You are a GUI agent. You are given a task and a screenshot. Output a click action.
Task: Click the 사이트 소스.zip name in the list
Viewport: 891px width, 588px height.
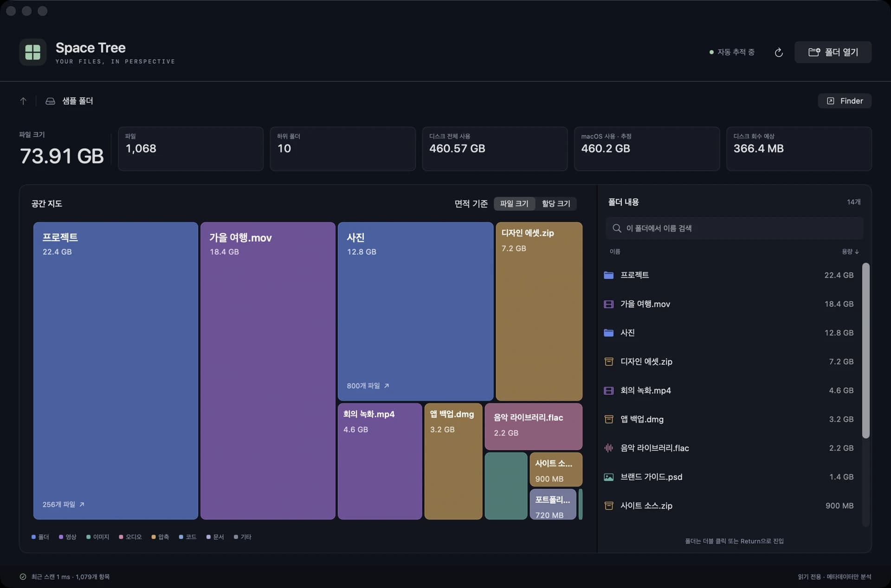[x=646, y=506]
